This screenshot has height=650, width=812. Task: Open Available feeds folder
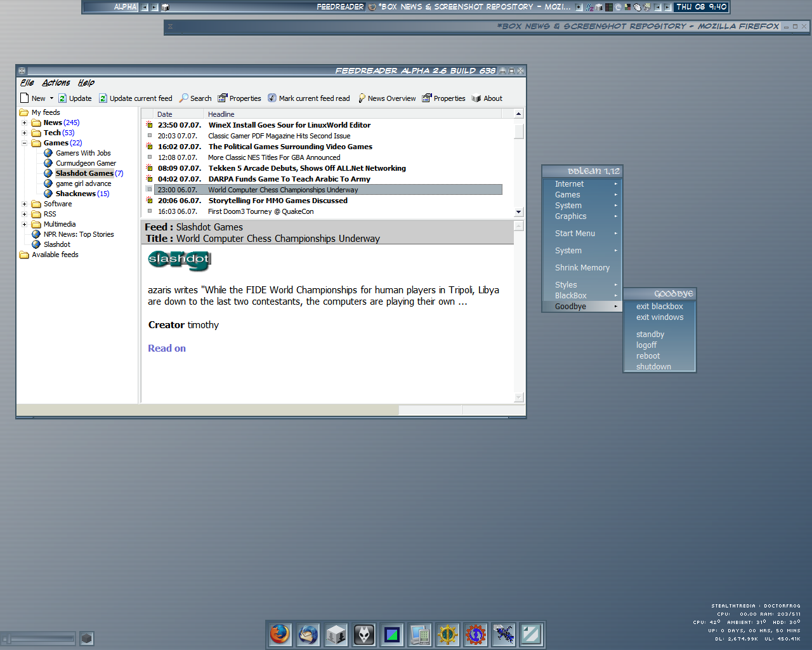(55, 255)
